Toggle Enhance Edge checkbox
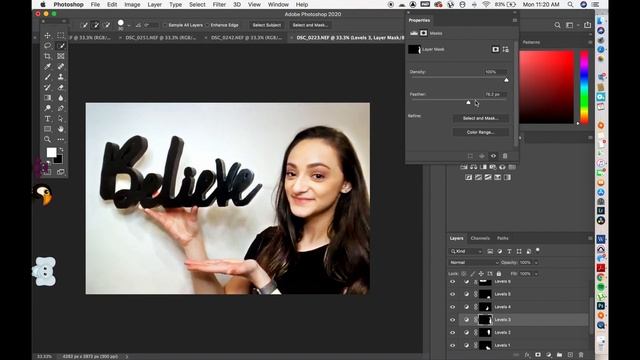Image resolution: width=640 pixels, height=360 pixels. (207, 25)
